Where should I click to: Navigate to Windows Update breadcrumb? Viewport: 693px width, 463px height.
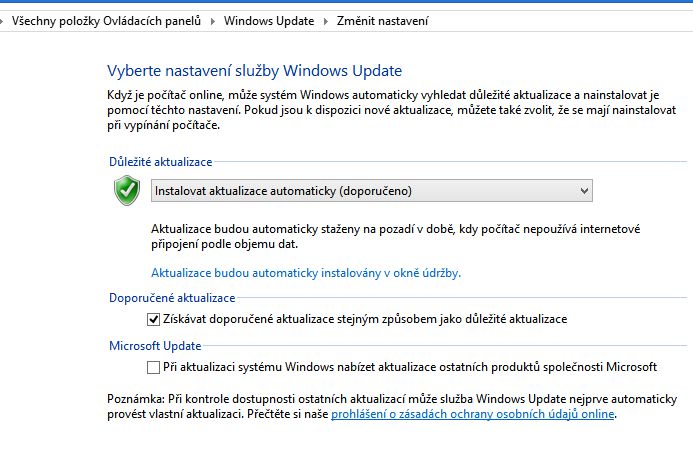269,21
